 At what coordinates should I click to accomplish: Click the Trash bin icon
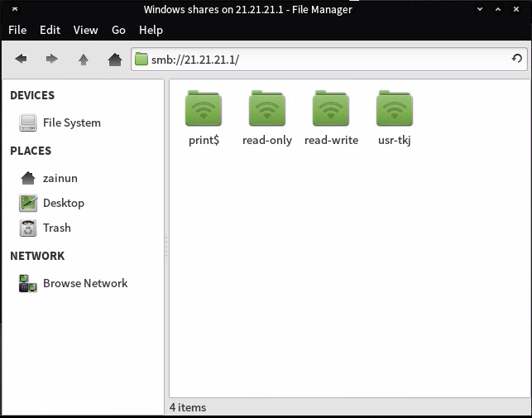point(28,228)
